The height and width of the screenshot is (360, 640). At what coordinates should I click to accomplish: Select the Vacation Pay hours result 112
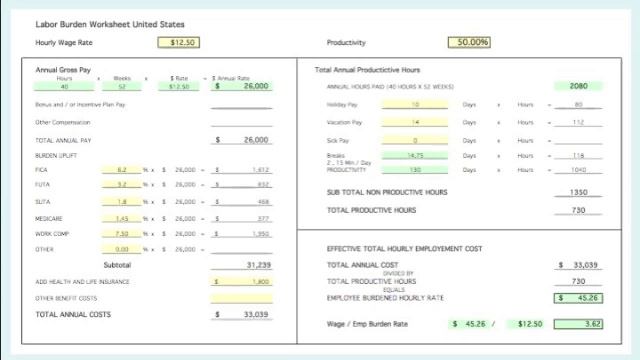point(578,122)
